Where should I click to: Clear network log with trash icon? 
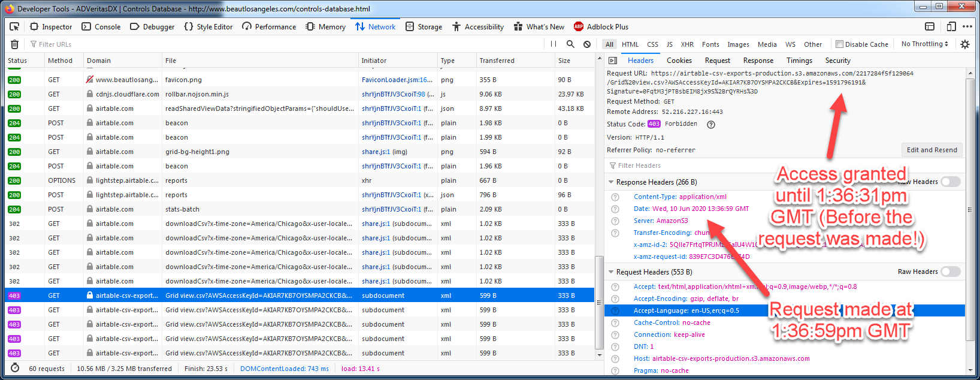15,44
